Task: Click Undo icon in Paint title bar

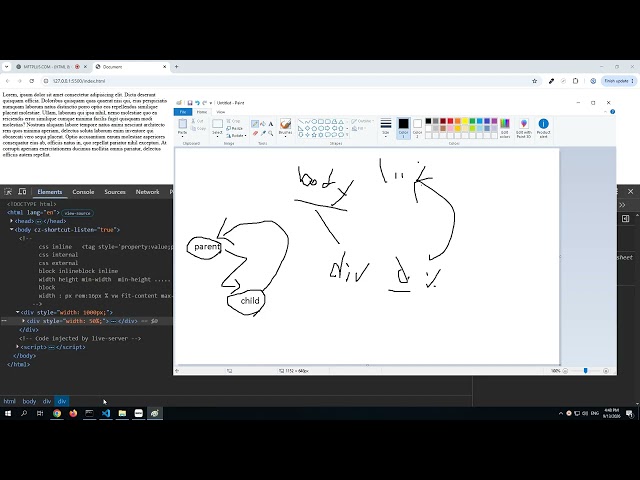Action: click(197, 103)
